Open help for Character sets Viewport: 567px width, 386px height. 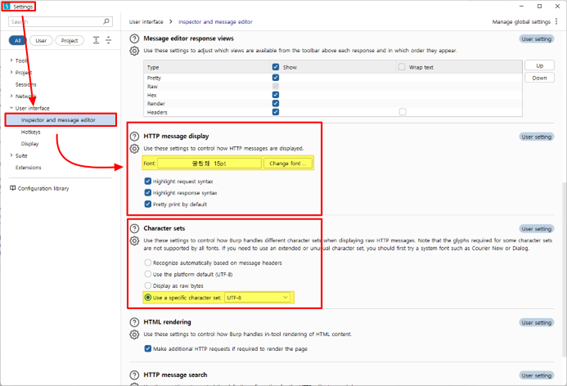(x=134, y=229)
